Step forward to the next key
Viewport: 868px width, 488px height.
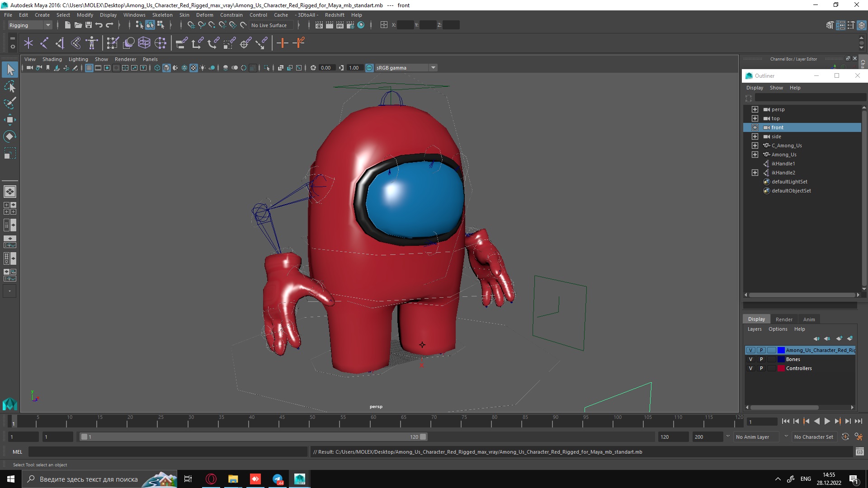tap(837, 422)
